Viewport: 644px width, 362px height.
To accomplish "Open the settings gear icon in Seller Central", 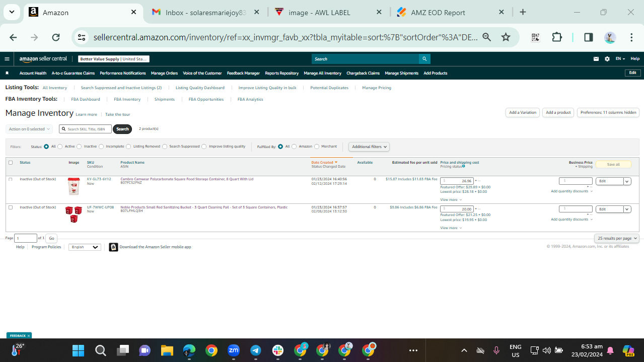I will pos(607,59).
